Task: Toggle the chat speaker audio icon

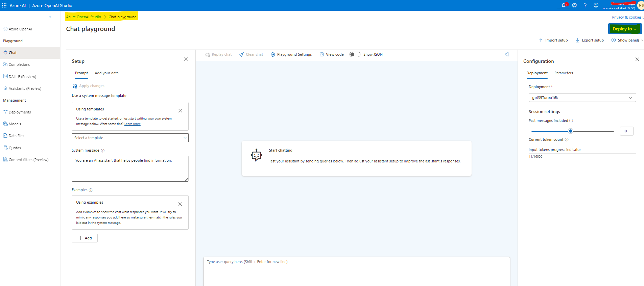Action: click(x=507, y=54)
